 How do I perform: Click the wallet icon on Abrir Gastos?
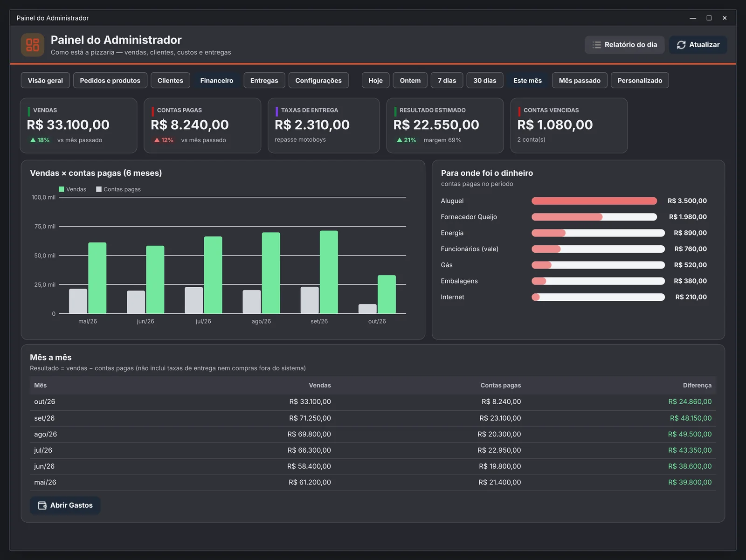[x=42, y=505]
